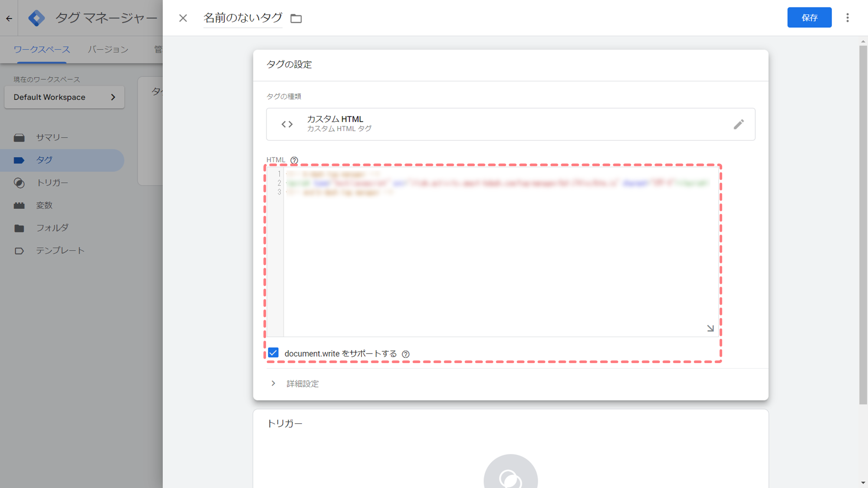Click the タグ label icon in sidebar
This screenshot has height=488, width=868.
click(x=19, y=160)
